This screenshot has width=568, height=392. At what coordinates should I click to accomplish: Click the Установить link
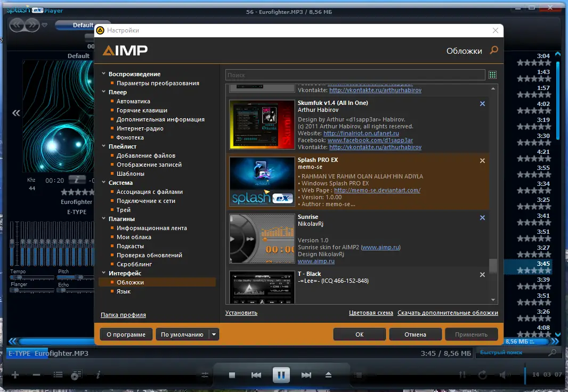(241, 313)
